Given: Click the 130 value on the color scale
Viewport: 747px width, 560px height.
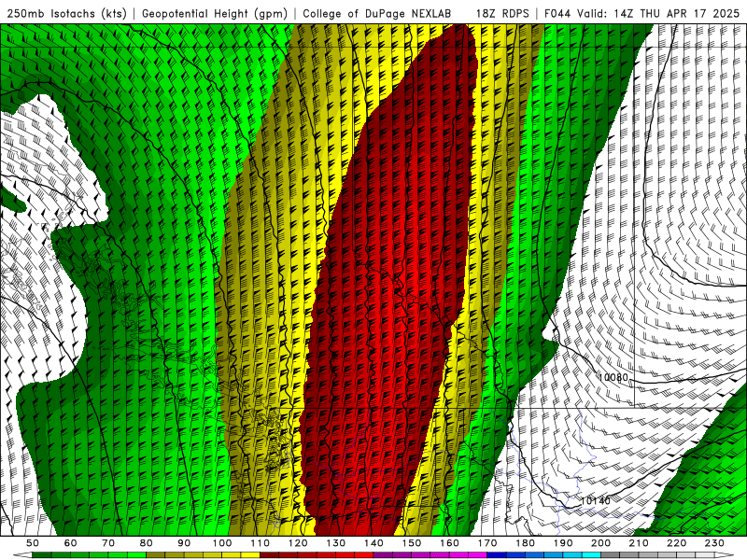Looking at the screenshot, I should point(336,543).
